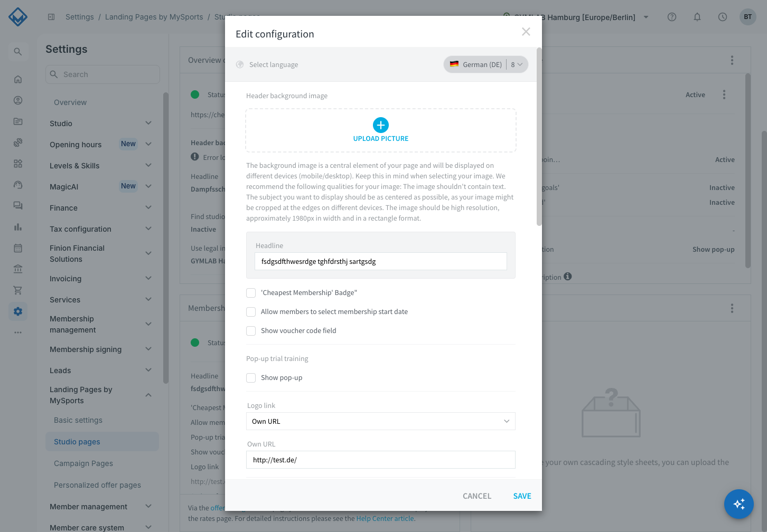Click the SAVE button
The height and width of the screenshot is (532, 767).
point(522,496)
